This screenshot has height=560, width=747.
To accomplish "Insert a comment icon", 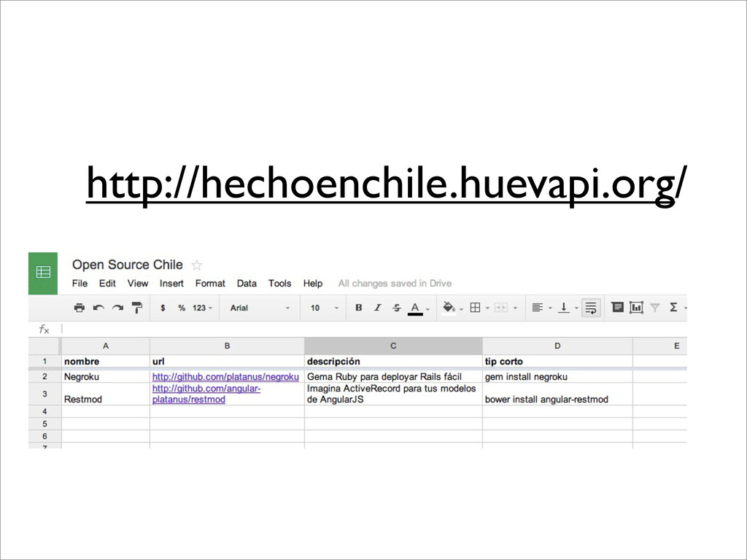I will coord(617,307).
